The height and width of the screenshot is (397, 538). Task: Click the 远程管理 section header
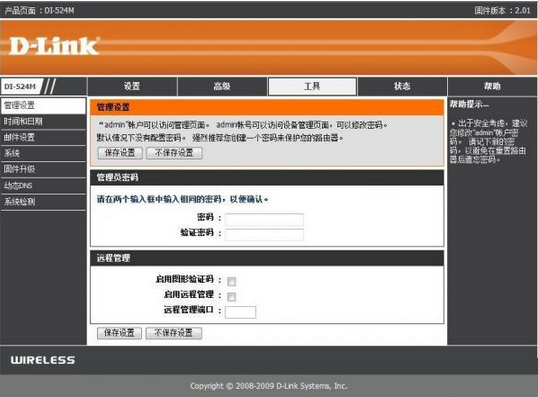[267, 258]
